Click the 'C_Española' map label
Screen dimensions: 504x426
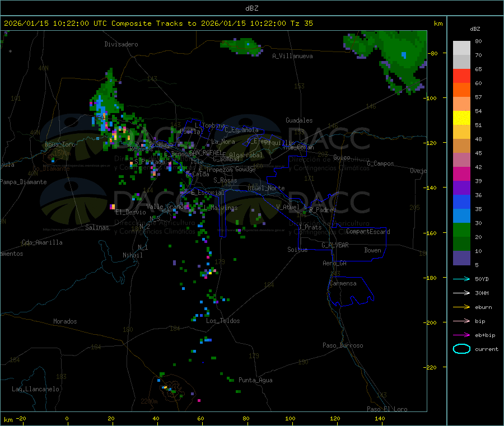tap(241, 130)
